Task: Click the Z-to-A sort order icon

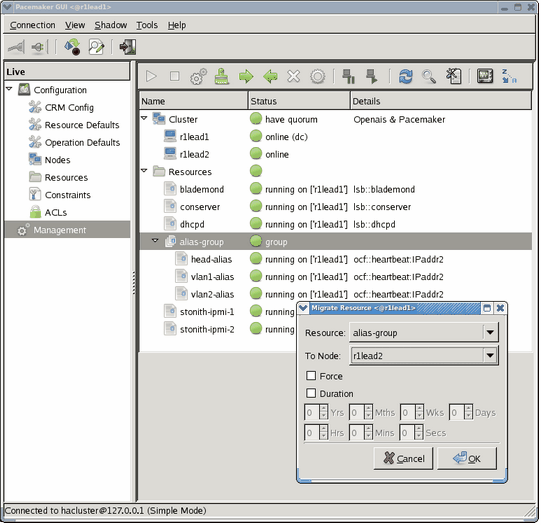Action: click(509, 76)
